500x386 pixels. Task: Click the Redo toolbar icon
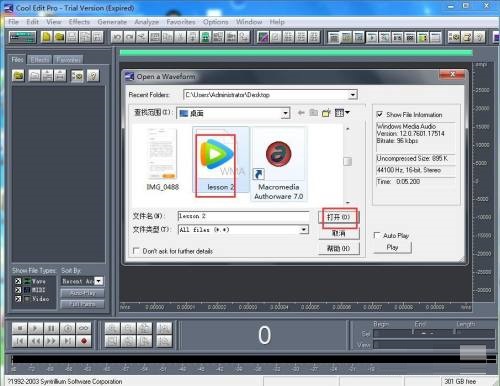(x=129, y=37)
